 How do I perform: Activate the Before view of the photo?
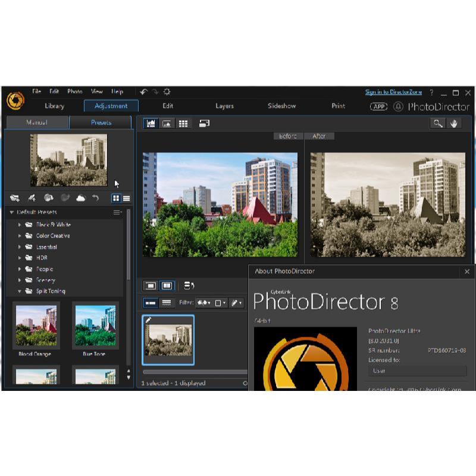(287, 136)
